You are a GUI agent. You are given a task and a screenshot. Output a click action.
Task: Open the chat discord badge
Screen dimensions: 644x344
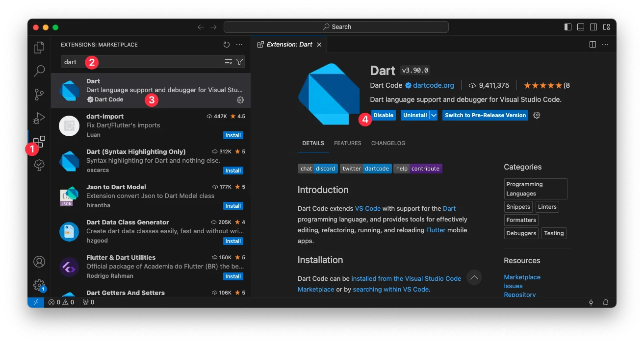[317, 169]
